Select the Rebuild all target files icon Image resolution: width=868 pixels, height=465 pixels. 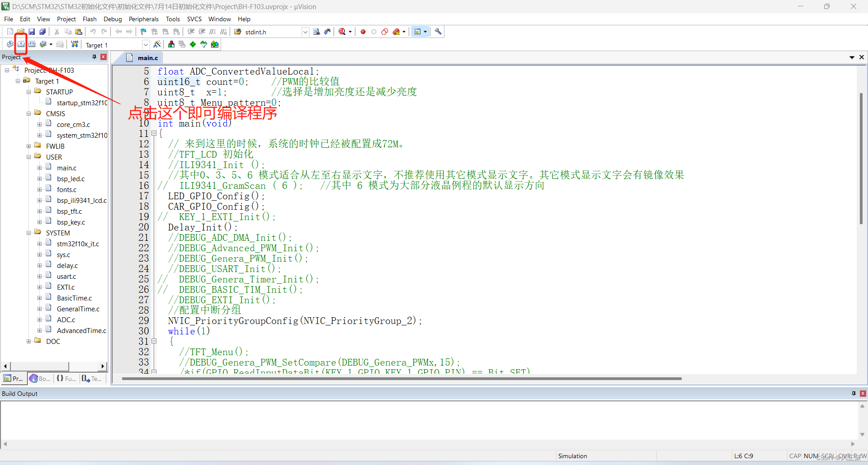point(32,44)
